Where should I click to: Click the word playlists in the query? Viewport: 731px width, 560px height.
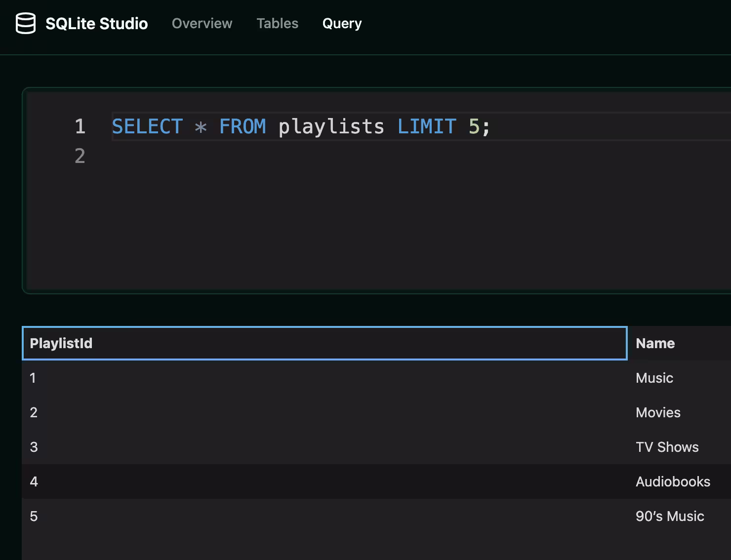pos(331,126)
